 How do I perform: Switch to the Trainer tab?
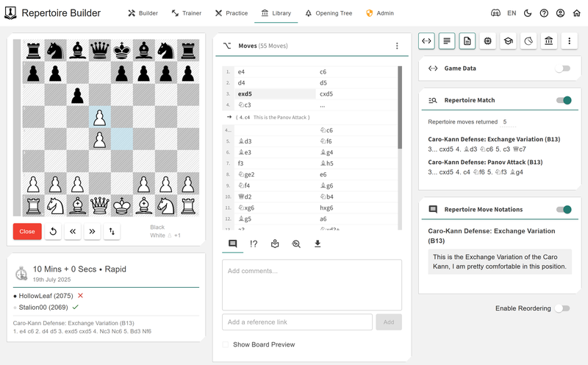point(185,13)
